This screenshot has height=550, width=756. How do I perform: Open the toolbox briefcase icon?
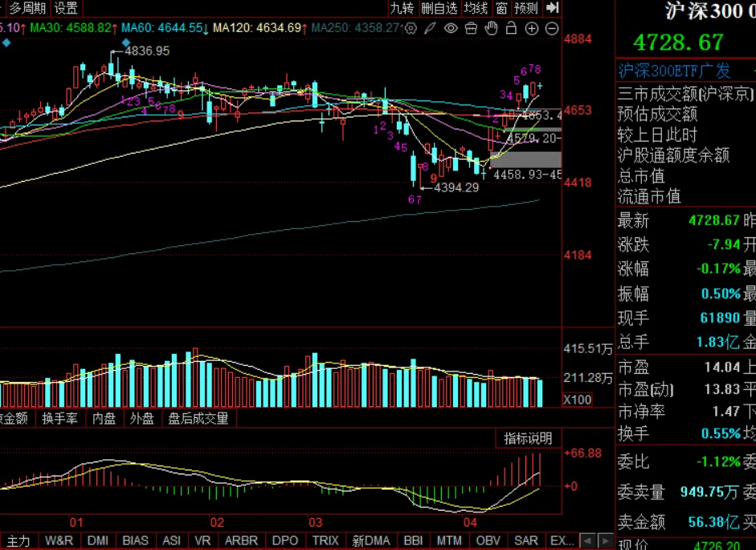(471, 28)
